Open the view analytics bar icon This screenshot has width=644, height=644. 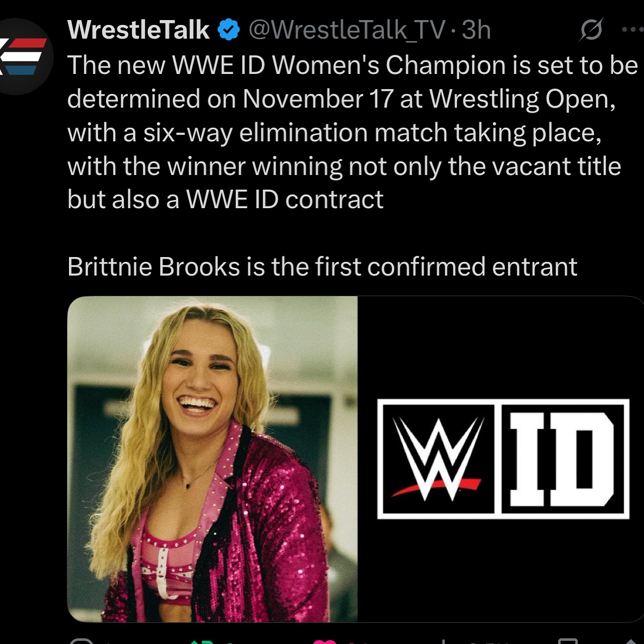[x=445, y=642]
